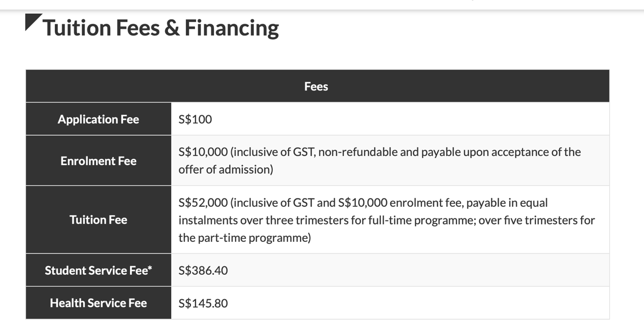The width and height of the screenshot is (644, 320).
Task: Select the Student Service Fee* label
Action: [99, 270]
